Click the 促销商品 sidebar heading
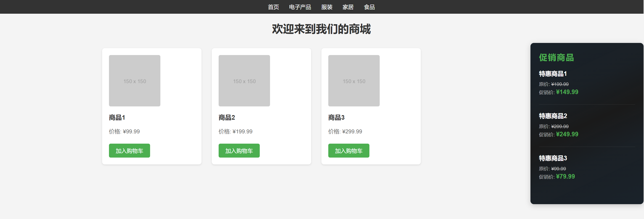Viewport: 644px width, 219px height. (x=556, y=58)
